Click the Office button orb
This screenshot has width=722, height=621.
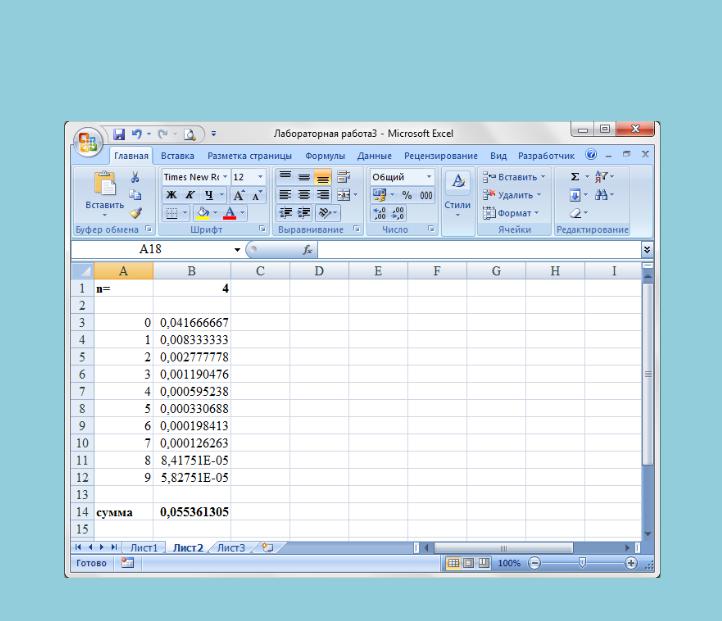[87, 142]
